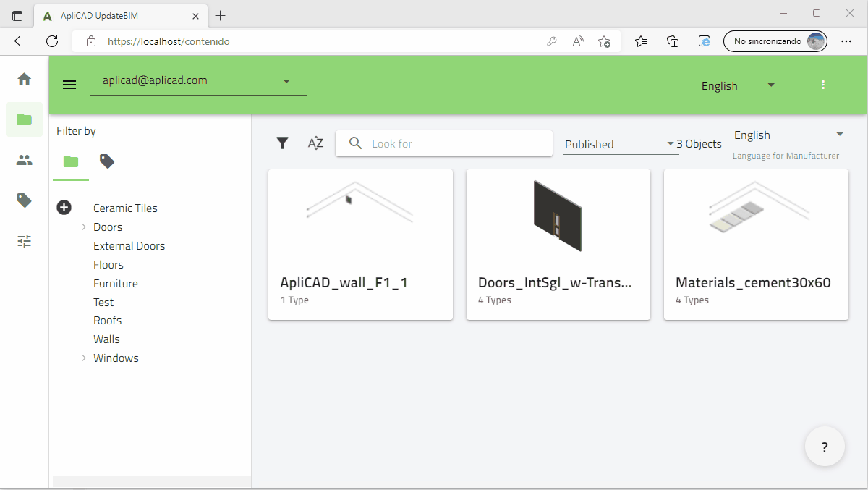The width and height of the screenshot is (868, 490).
Task: Expand the Windows tree node
Action: (84, 358)
